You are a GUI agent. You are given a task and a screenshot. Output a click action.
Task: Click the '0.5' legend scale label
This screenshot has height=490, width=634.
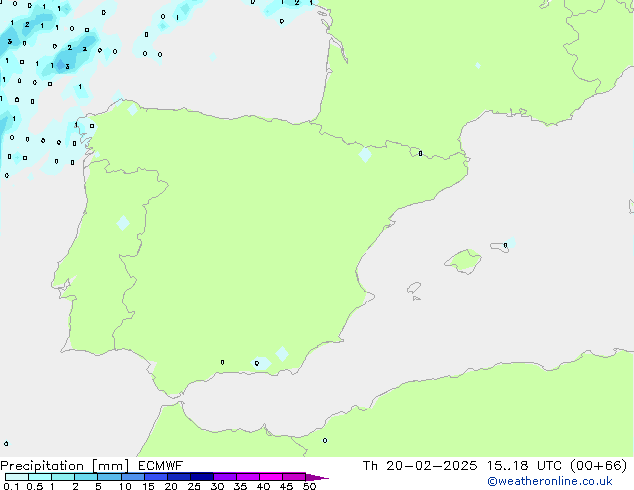(35, 486)
